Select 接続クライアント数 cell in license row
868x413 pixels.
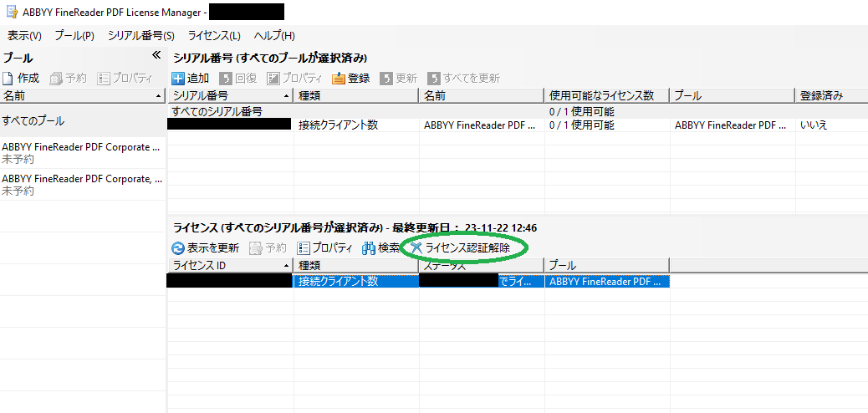pyautogui.click(x=356, y=281)
